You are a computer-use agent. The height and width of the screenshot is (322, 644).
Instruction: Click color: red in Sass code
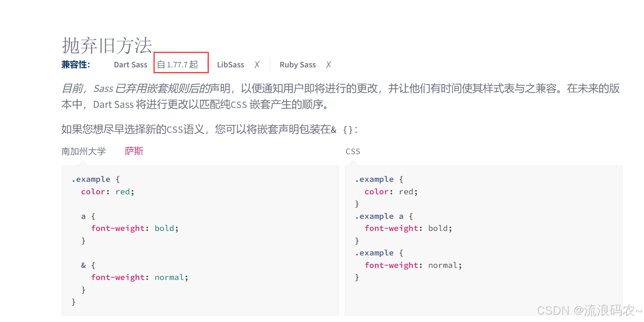click(x=108, y=192)
